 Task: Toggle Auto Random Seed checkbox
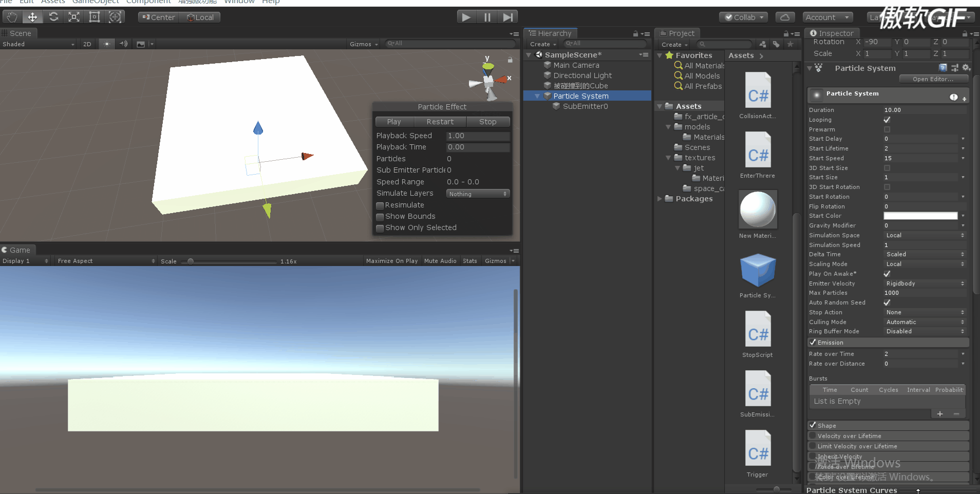tap(887, 302)
